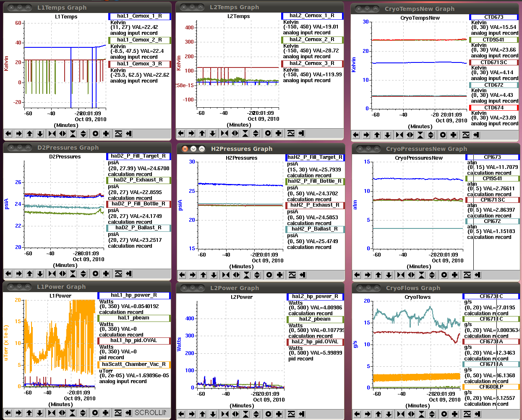
Task: Click SCROLLING status text in L1Power
Action: (x=150, y=413)
